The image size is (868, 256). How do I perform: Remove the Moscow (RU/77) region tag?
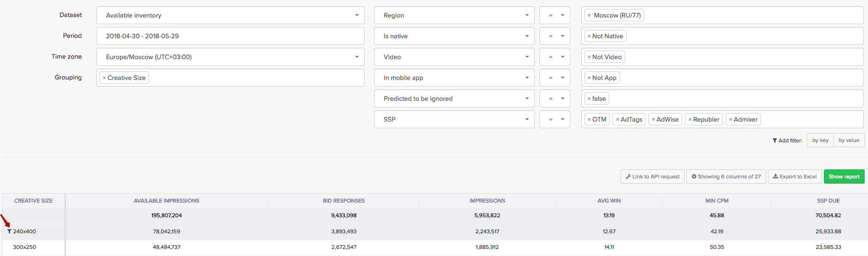pyautogui.click(x=589, y=16)
